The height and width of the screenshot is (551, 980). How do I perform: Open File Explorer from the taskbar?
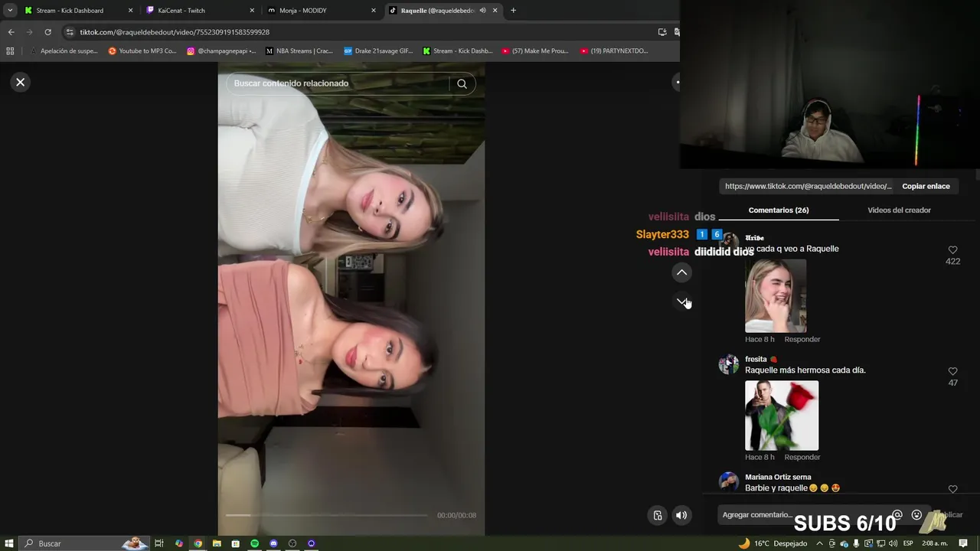coord(217,543)
